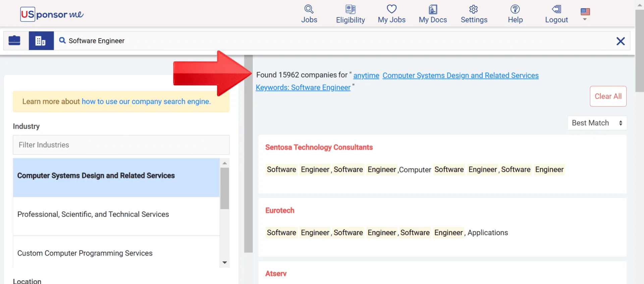
Task: Go to the Eligibility page
Action: [350, 14]
